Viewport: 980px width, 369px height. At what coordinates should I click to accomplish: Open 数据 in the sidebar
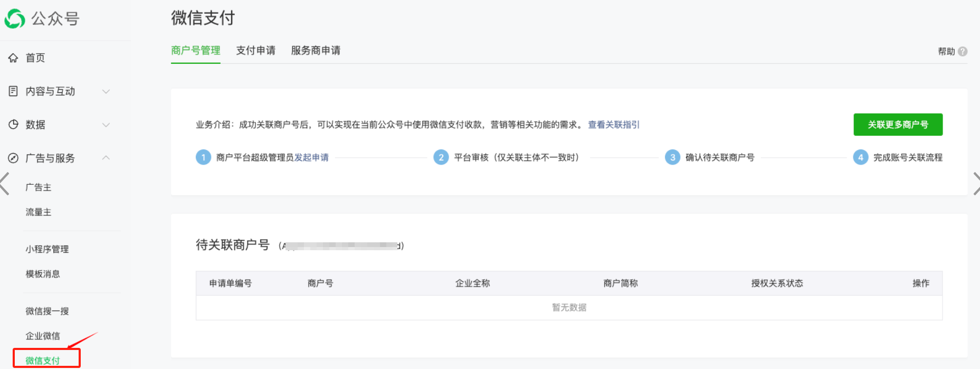point(35,125)
